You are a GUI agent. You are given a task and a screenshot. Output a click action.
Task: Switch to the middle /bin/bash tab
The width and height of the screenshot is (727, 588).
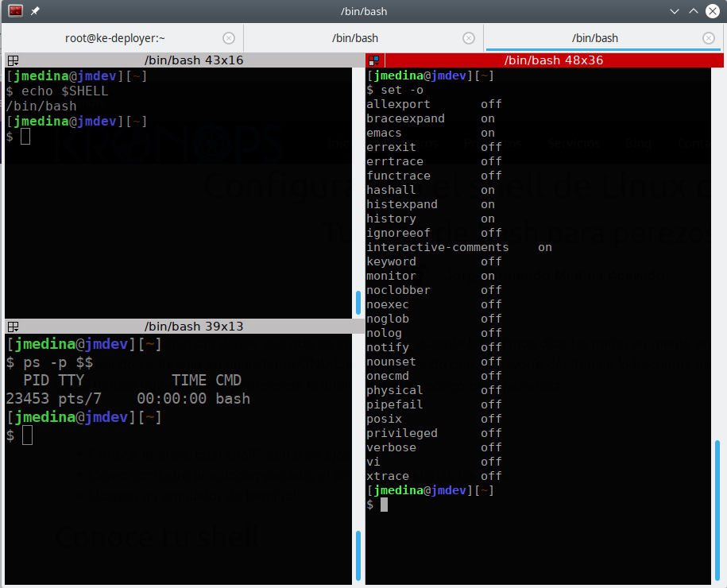[x=355, y=38]
